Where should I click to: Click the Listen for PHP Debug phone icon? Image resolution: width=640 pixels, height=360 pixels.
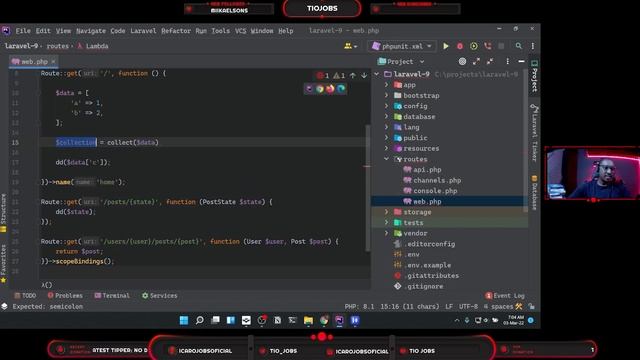click(x=487, y=46)
